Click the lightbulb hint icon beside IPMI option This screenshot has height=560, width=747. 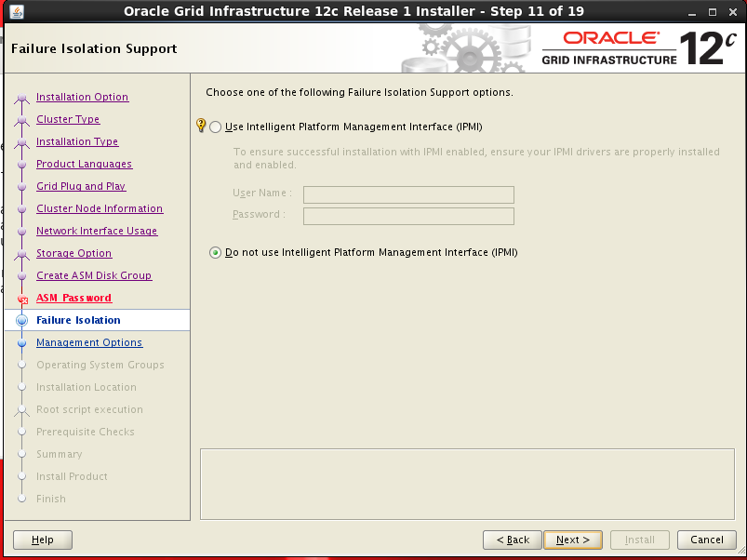click(x=201, y=126)
